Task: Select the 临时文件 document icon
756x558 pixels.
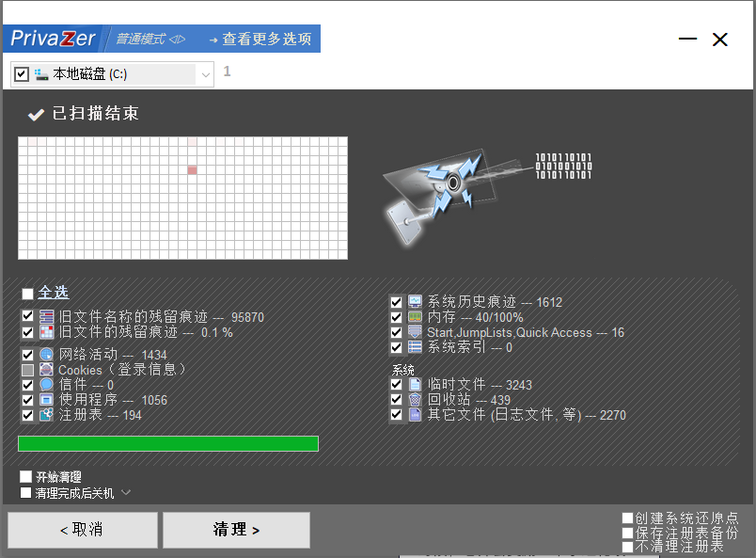Action: (x=416, y=384)
